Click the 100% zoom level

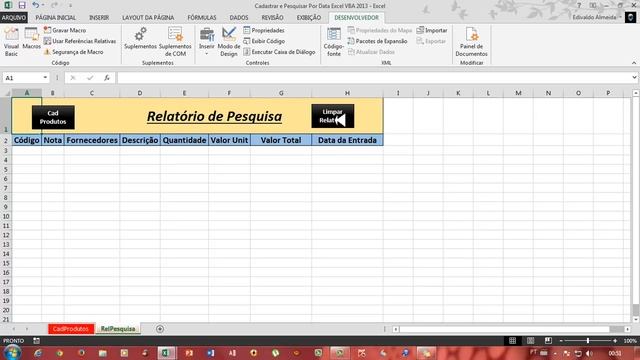pyautogui.click(x=630, y=340)
